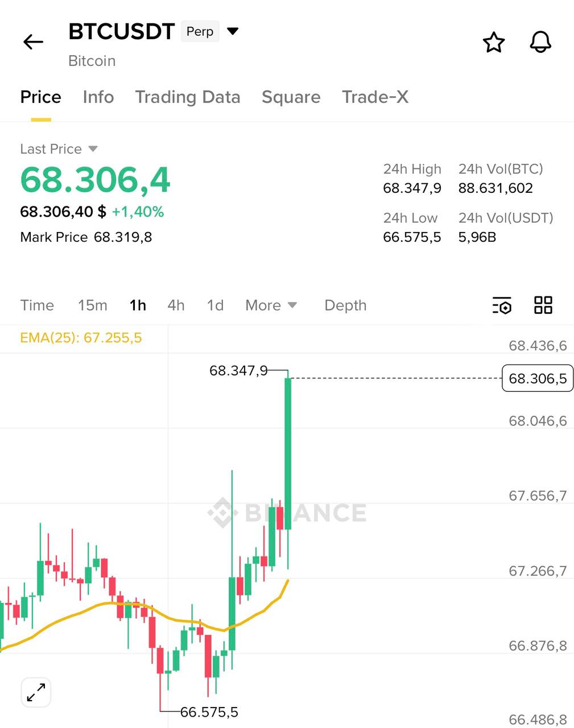Tap the back arrow icon
574x728 pixels.
pos(33,42)
